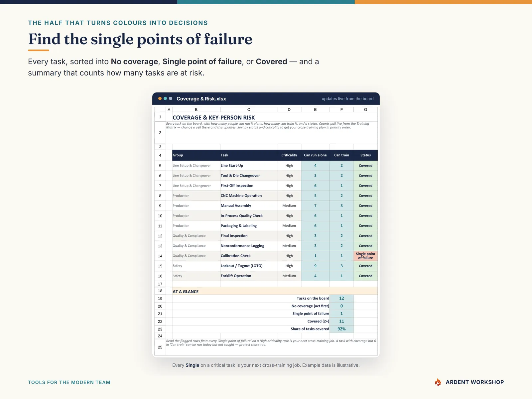532x399 pixels.
Task: Select row 1 header
Action: point(160,117)
